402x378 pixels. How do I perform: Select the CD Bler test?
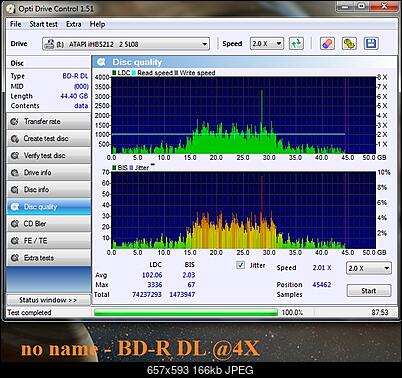[49, 224]
